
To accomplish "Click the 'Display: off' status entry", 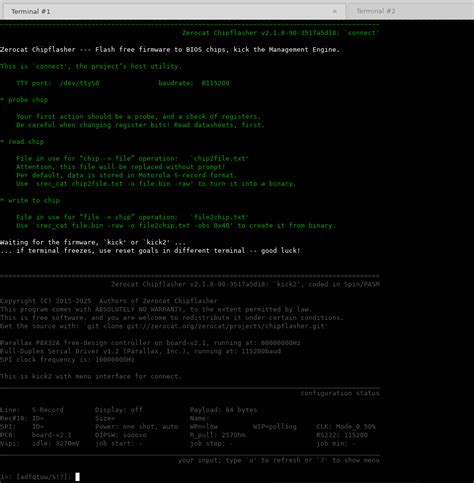I will pos(119,410).
